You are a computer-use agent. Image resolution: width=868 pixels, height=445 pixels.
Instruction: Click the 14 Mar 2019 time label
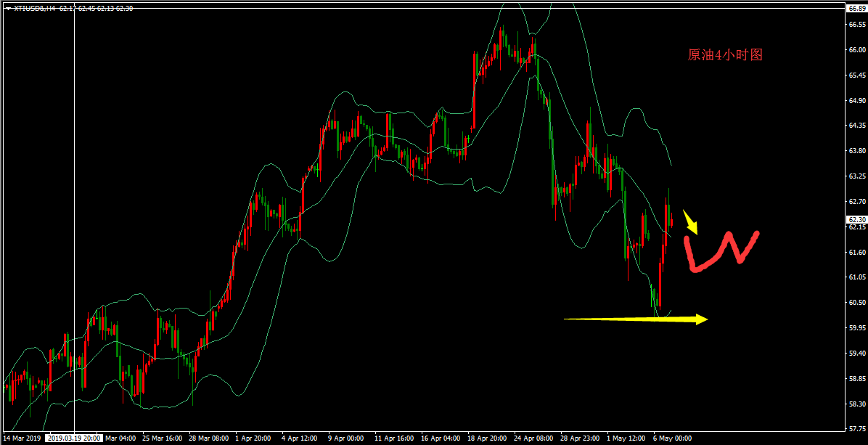tap(22, 438)
